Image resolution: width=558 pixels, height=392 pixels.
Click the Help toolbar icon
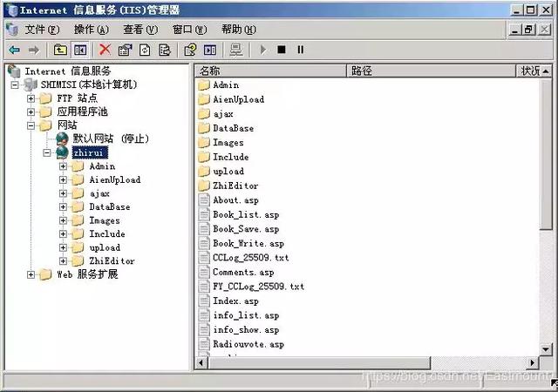point(190,50)
